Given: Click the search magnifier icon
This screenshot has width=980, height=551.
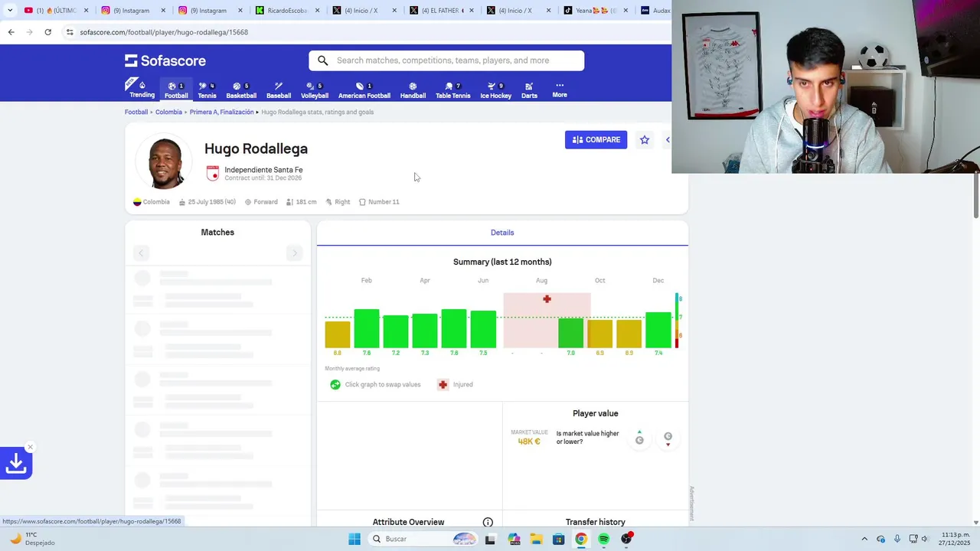Looking at the screenshot, I should [x=322, y=60].
